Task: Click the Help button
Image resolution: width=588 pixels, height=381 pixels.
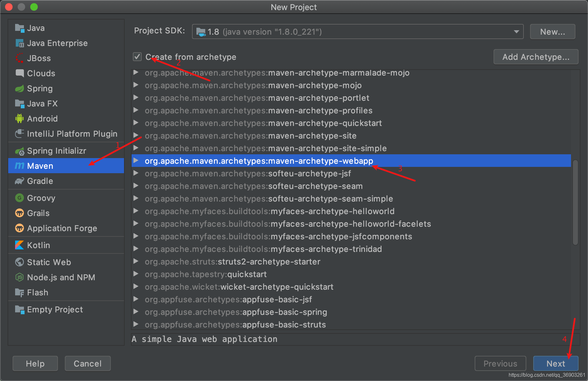Action: coord(35,363)
